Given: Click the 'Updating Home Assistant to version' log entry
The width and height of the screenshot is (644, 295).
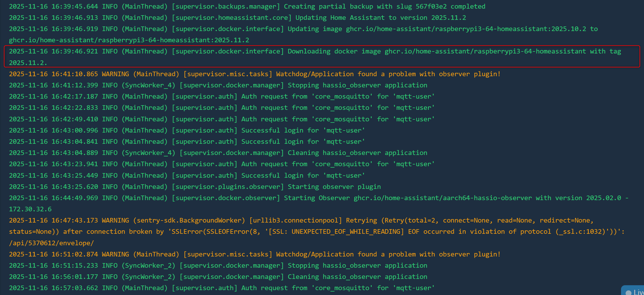Looking at the screenshot, I should (237, 18).
